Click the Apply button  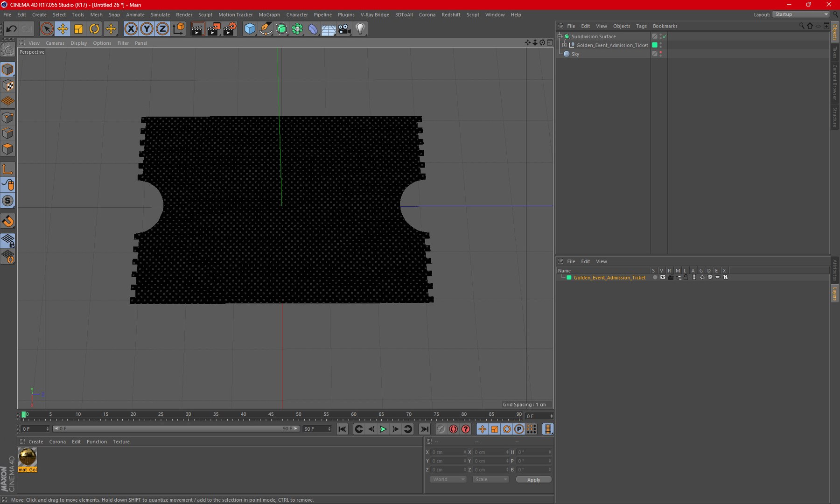click(533, 479)
